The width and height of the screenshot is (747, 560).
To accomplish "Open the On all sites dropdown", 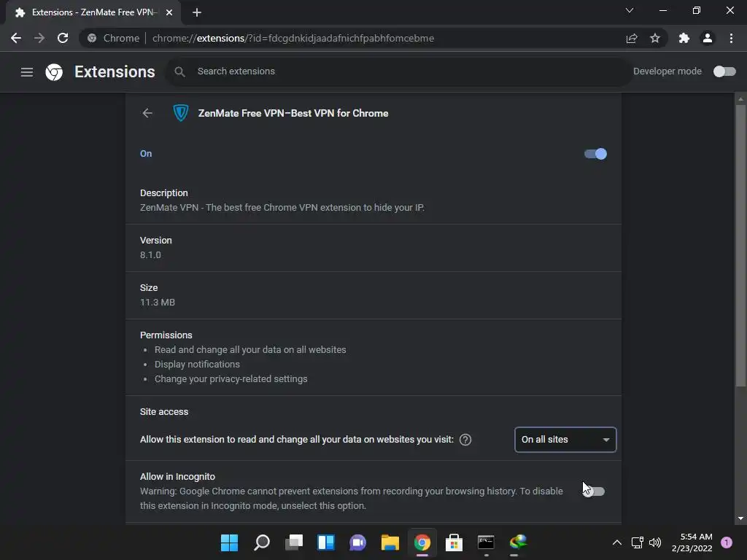I will [565, 440].
